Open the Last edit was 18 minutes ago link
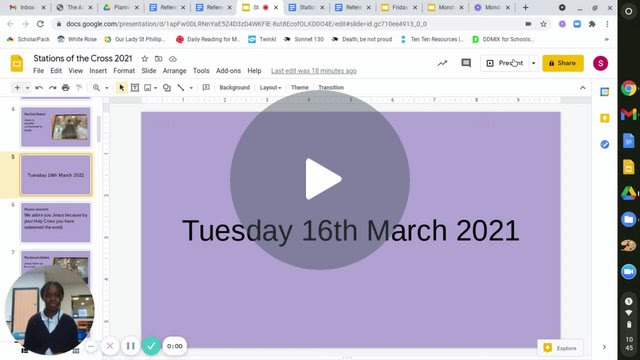The image size is (640, 360). click(x=314, y=71)
